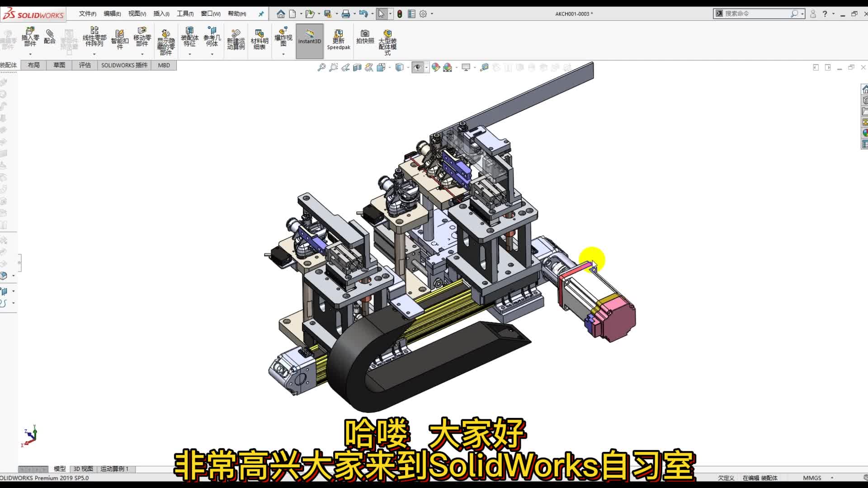Click View Settings monitor icon
Screen dimensions: 868x488
click(466, 67)
